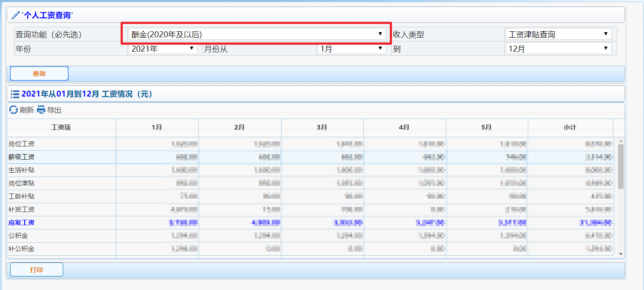Expand the 收入类型 dropdown 工资津贴查询
This screenshot has width=644, height=290.
click(558, 34)
